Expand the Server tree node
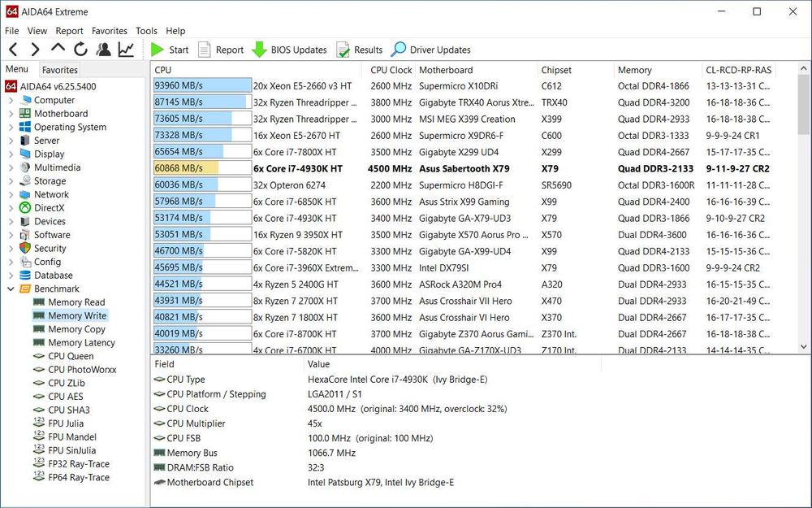Image resolution: width=812 pixels, height=508 pixels. pyautogui.click(x=11, y=141)
